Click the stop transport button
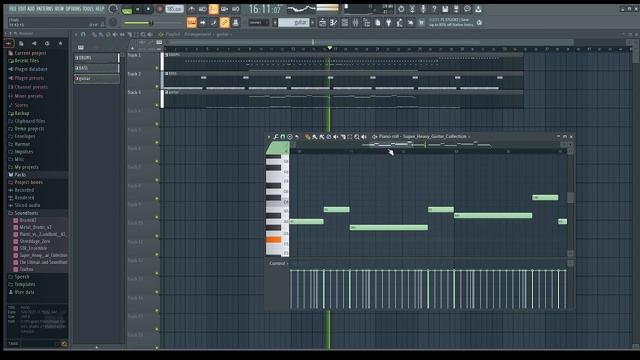Viewport: 640px width, 360px height. [x=148, y=9]
